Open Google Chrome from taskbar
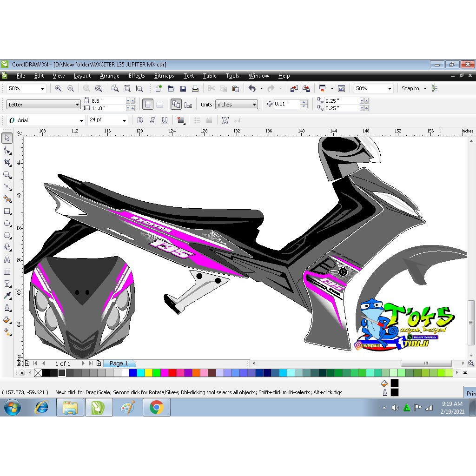The height and width of the screenshot is (476, 476). [156, 407]
